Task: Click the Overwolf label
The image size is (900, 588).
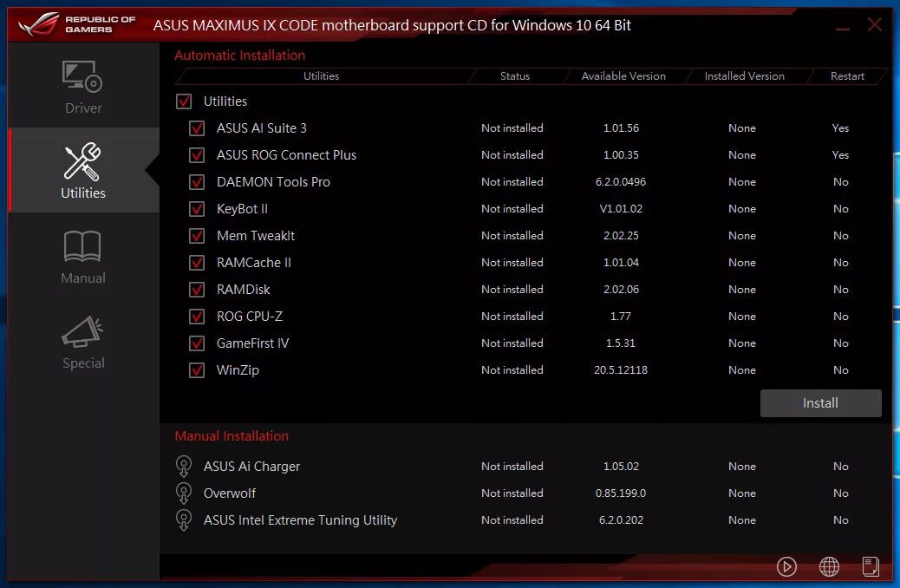Action: pyautogui.click(x=230, y=493)
